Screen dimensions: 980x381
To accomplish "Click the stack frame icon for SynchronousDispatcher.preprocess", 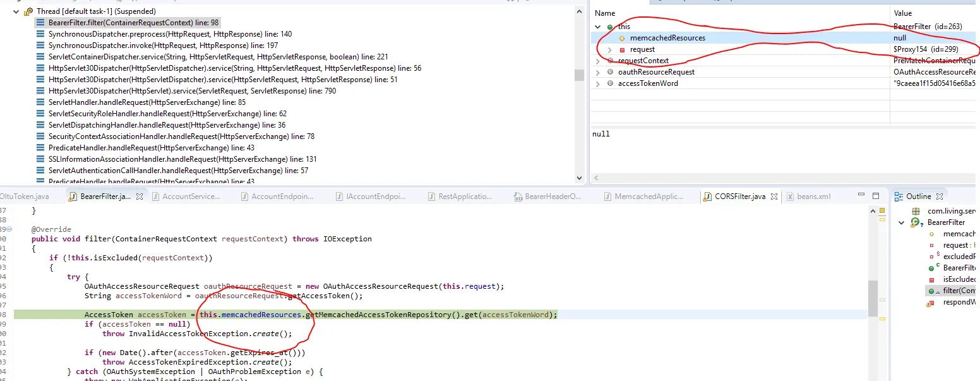I will pyautogui.click(x=40, y=34).
